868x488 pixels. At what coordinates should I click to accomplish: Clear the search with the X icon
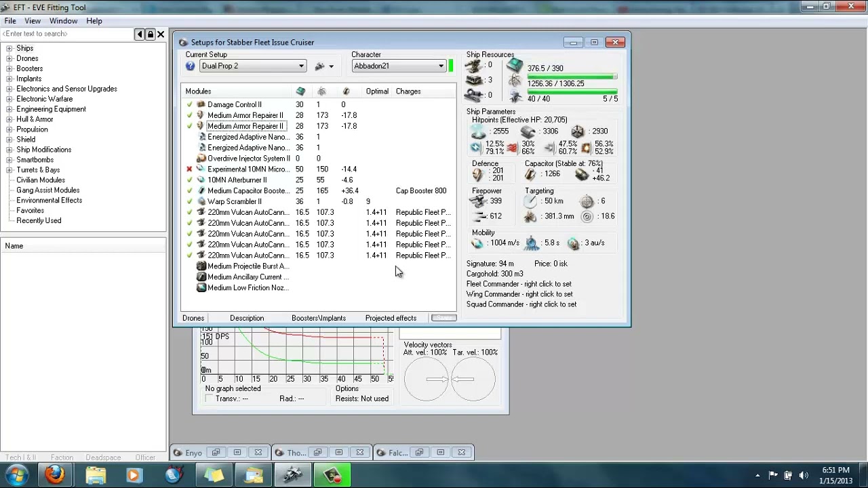[x=161, y=34]
